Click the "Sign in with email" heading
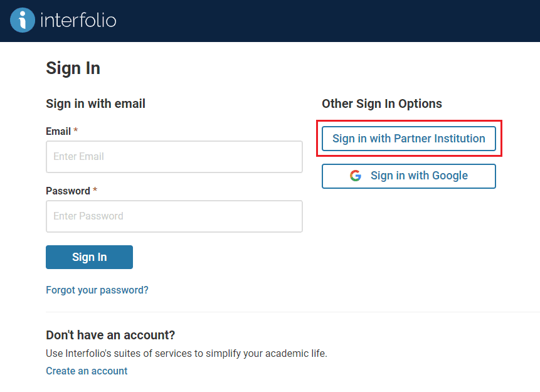Viewport: 540px width, 392px height. point(96,103)
